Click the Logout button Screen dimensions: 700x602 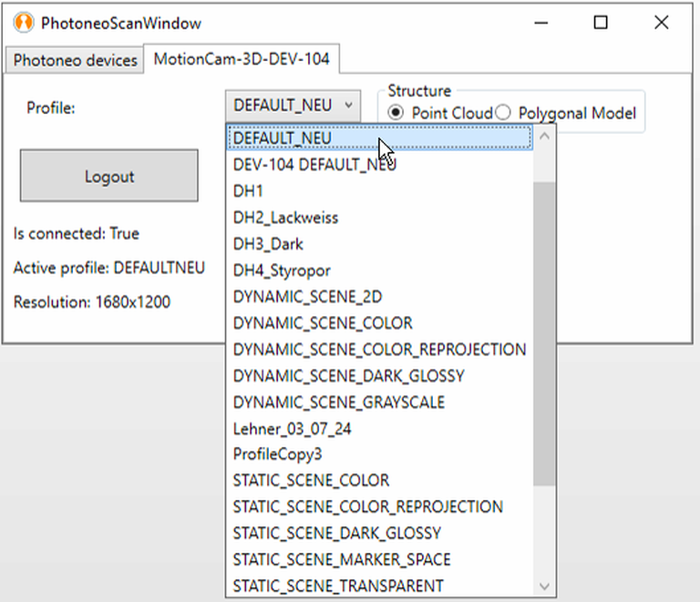[x=109, y=176]
